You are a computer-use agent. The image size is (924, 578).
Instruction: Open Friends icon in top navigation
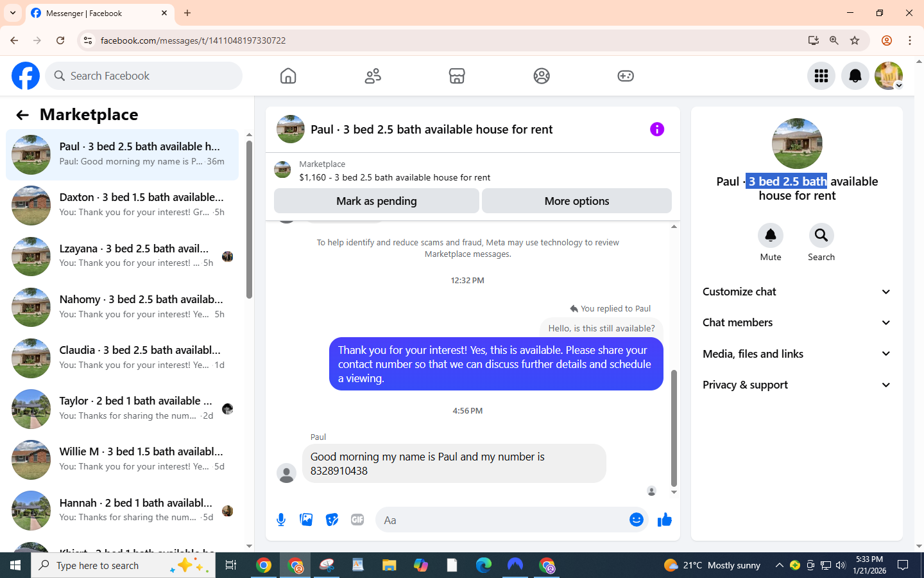coord(373,76)
